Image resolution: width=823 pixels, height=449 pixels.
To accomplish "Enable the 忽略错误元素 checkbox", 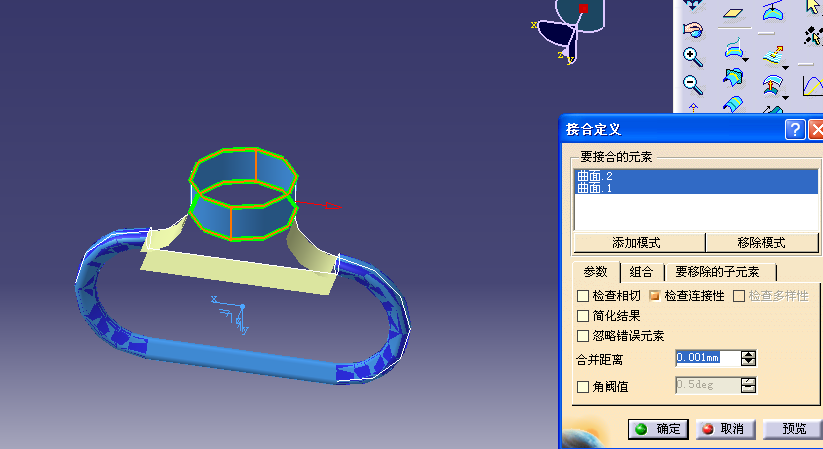I will [583, 336].
